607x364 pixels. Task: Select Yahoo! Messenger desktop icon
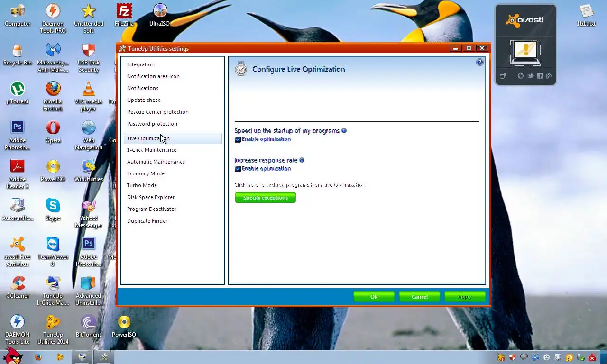click(88, 213)
